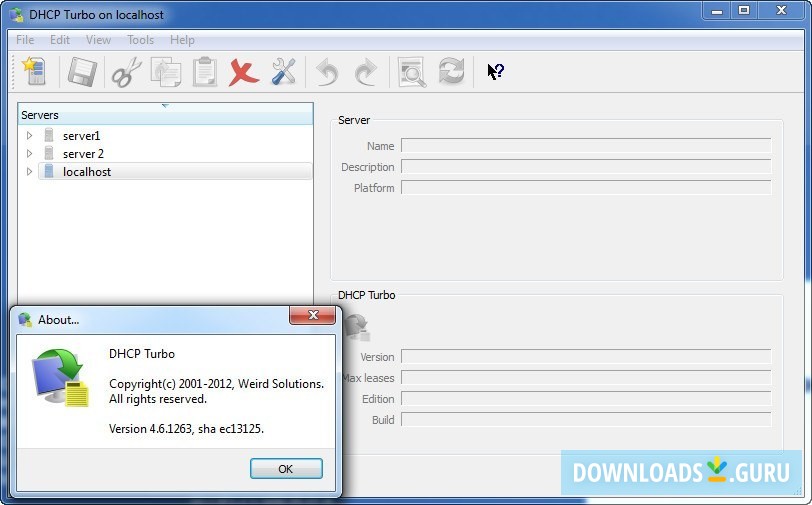Image resolution: width=812 pixels, height=505 pixels.
Task: Click the Max leases field
Action: point(586,378)
